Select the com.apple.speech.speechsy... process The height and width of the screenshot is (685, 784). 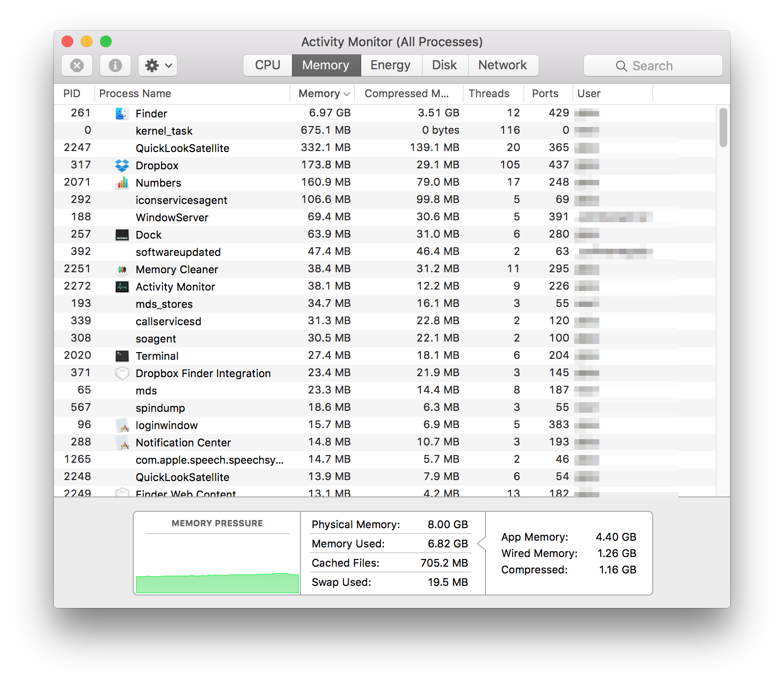click(385, 460)
